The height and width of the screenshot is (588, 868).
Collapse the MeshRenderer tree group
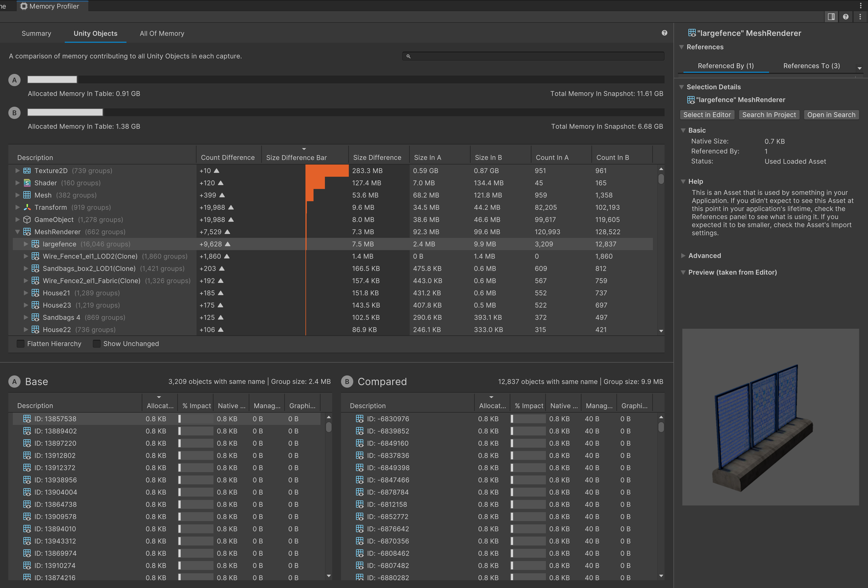17,232
